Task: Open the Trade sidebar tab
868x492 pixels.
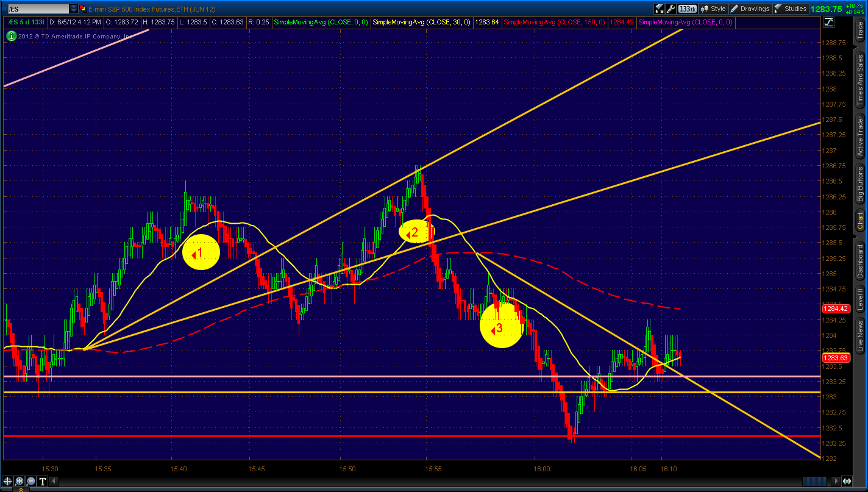Action: pos(860,30)
